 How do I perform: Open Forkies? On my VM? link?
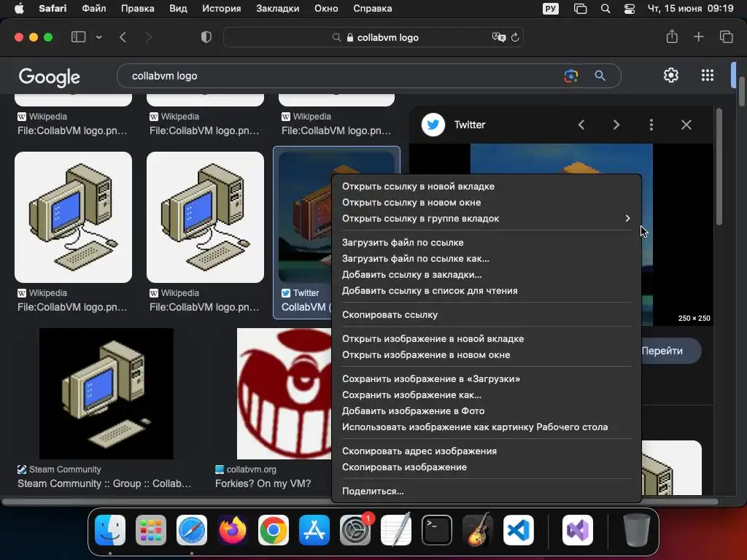coord(263,483)
